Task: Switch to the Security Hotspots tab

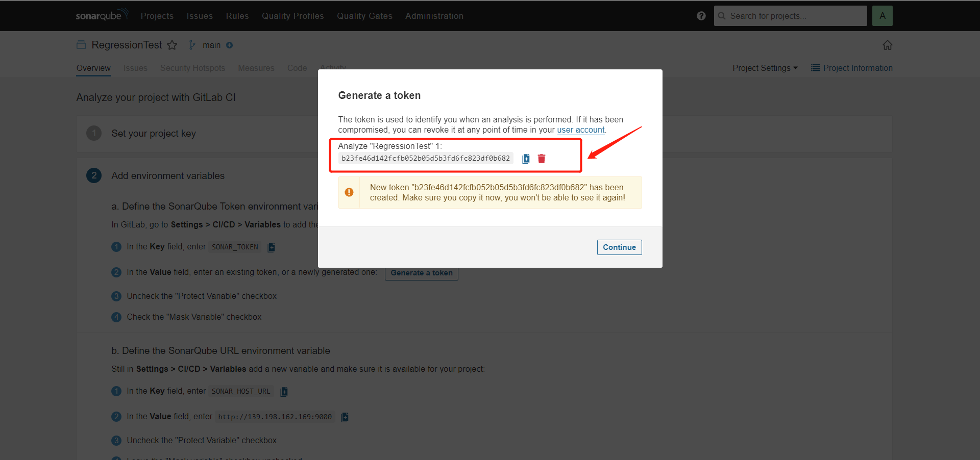Action: click(x=192, y=68)
